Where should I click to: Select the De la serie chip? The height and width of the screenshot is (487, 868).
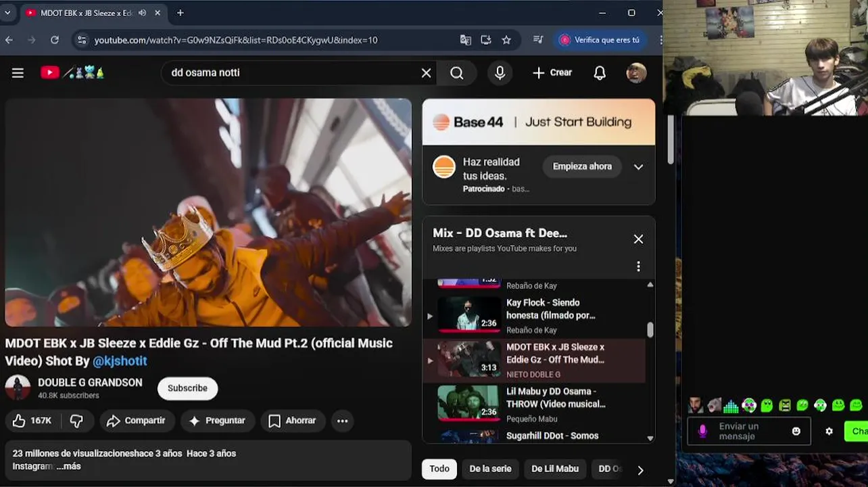[491, 469]
